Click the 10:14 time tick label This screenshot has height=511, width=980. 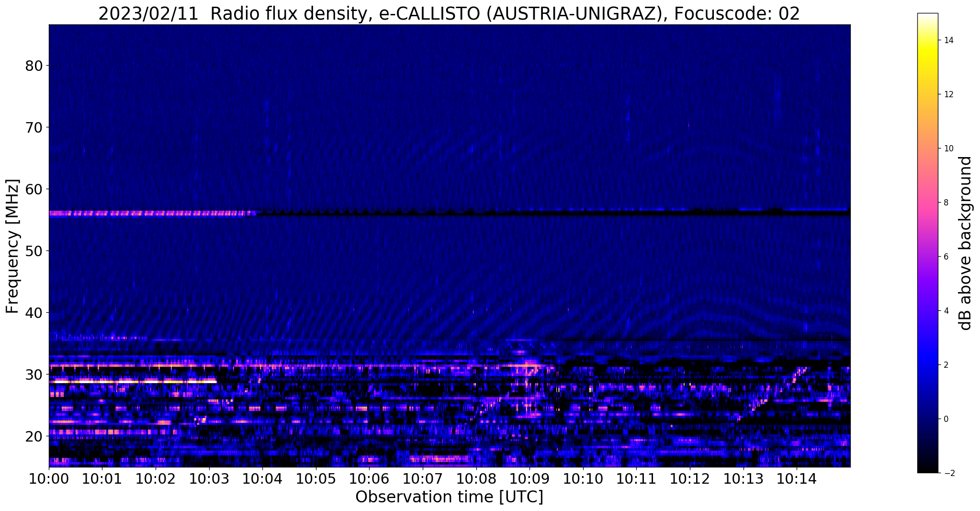(x=797, y=479)
